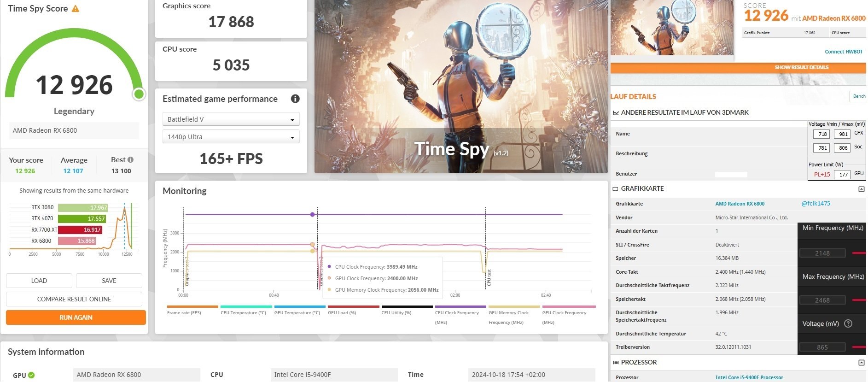Click the purple CPU Clock Frequency data point
The width and height of the screenshot is (868, 382).
[x=313, y=214]
